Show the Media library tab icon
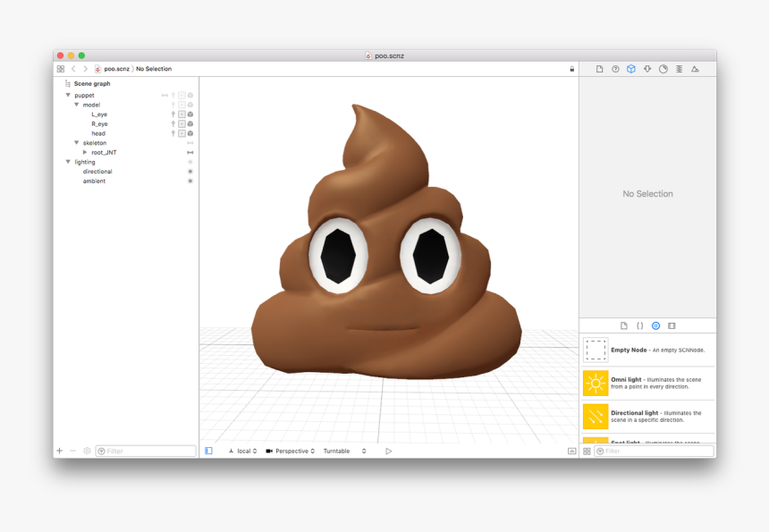 672,326
